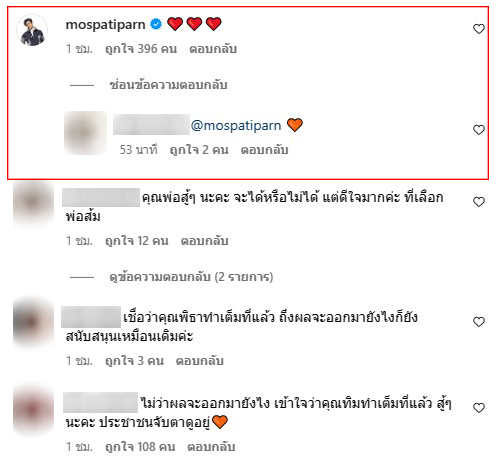The height and width of the screenshot is (466, 497).
Task: Open mospatiparn username link
Action: point(105,25)
